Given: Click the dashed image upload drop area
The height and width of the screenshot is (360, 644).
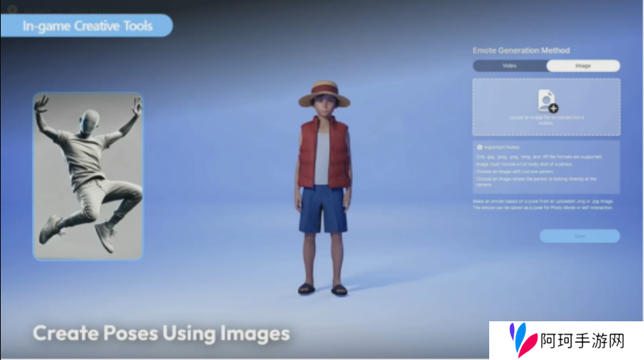Looking at the screenshot, I should pos(546,108).
